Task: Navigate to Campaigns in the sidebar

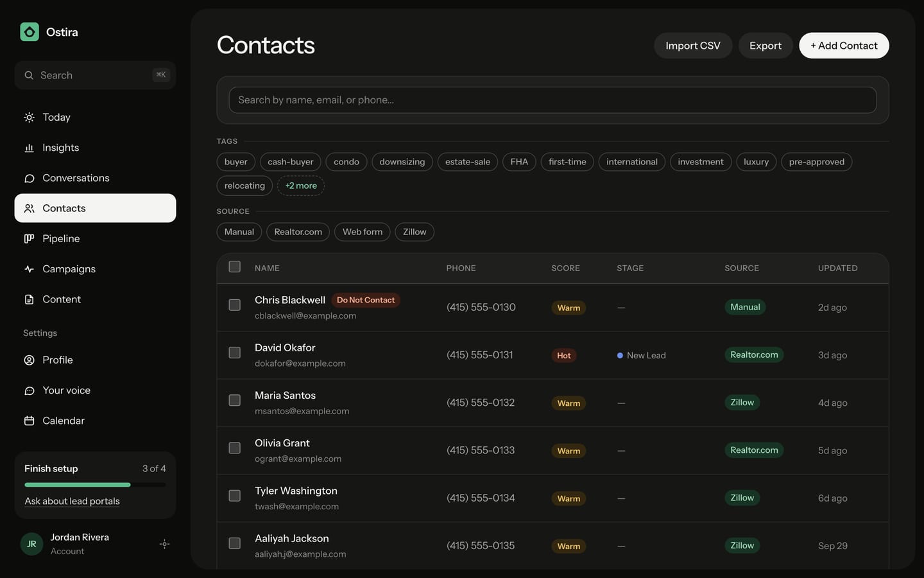Action: click(x=95, y=269)
